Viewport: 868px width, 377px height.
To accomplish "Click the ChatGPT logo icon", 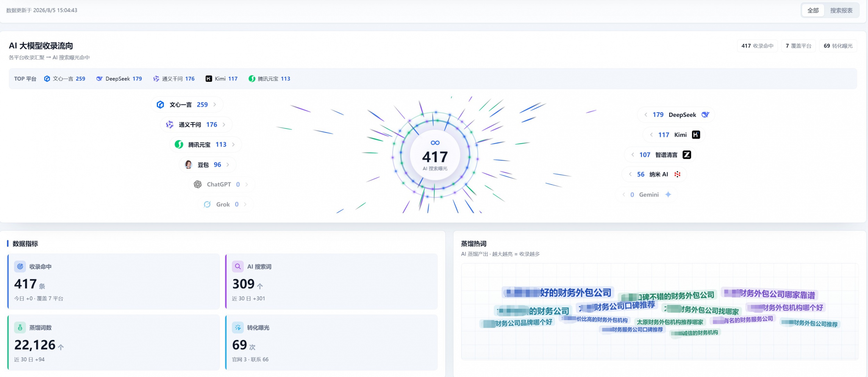I will tap(198, 185).
